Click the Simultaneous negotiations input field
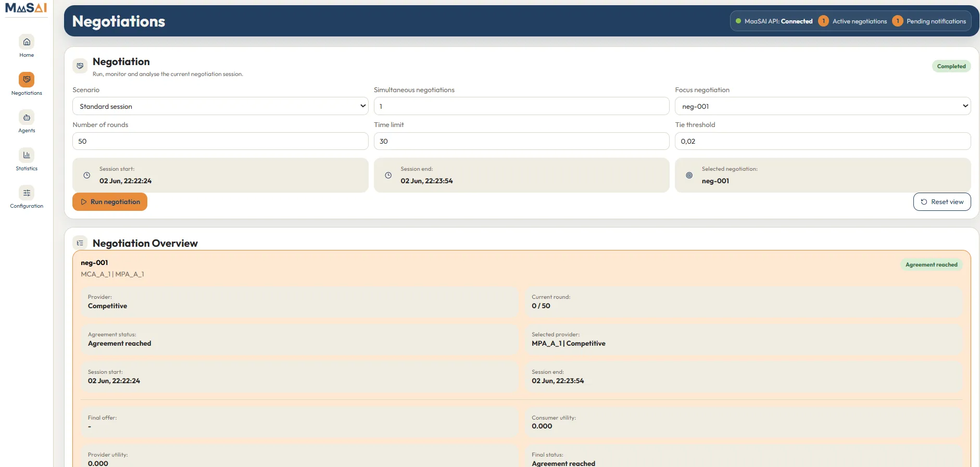This screenshot has height=467, width=980. pyautogui.click(x=521, y=106)
